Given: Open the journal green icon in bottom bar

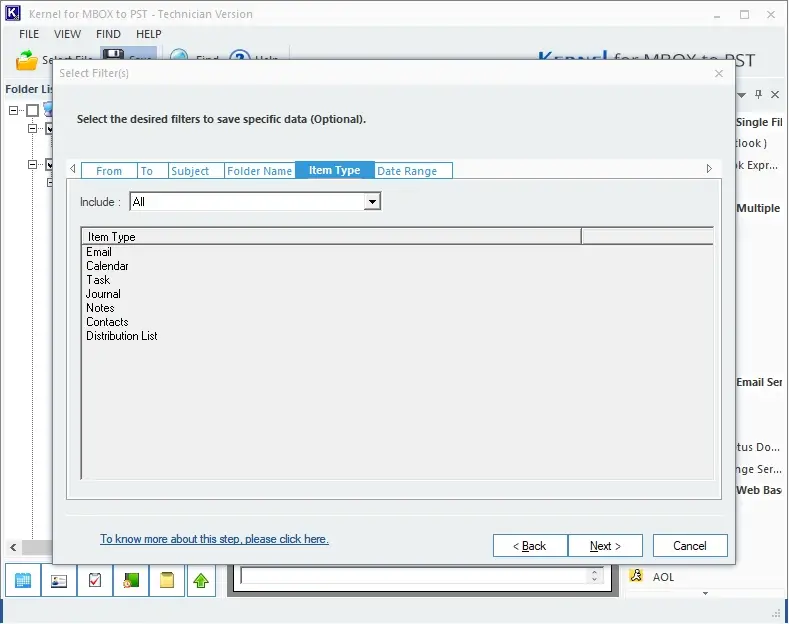Looking at the screenshot, I should 131,581.
